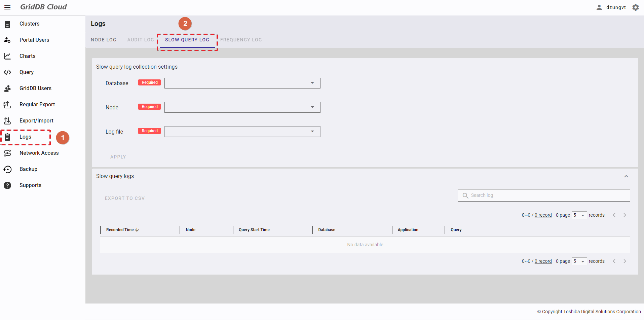Image resolution: width=644 pixels, height=320 pixels.
Task: Click the top '0 record' link
Action: coord(543,215)
